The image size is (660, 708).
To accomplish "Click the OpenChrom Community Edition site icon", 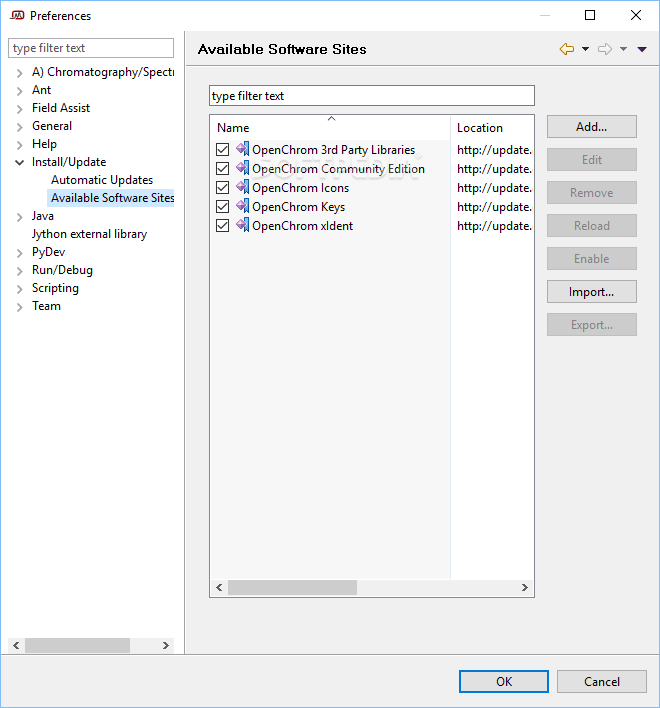I will [242, 168].
